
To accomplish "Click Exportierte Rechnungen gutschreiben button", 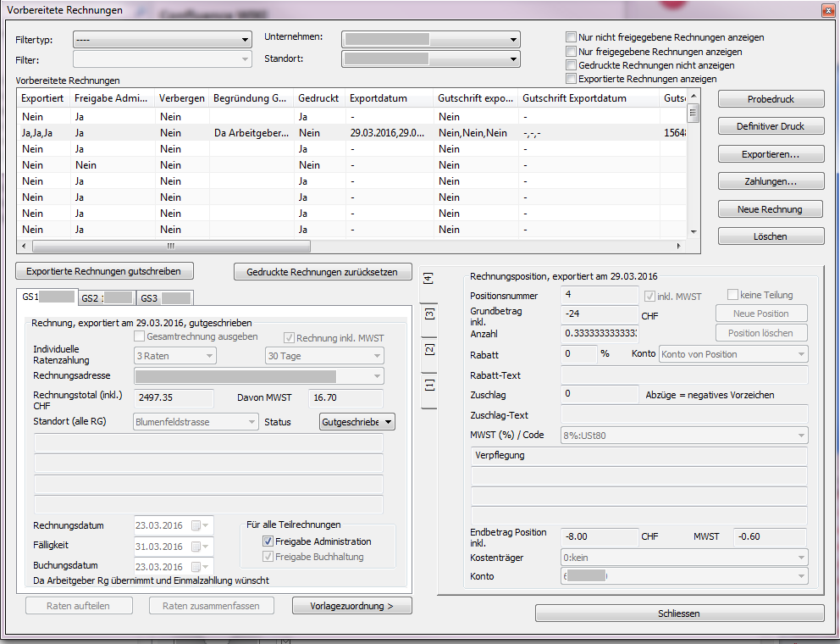I will 104,271.
